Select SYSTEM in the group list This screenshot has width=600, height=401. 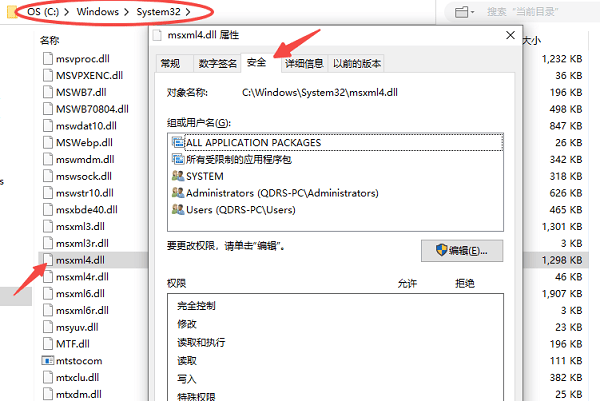[336, 176]
